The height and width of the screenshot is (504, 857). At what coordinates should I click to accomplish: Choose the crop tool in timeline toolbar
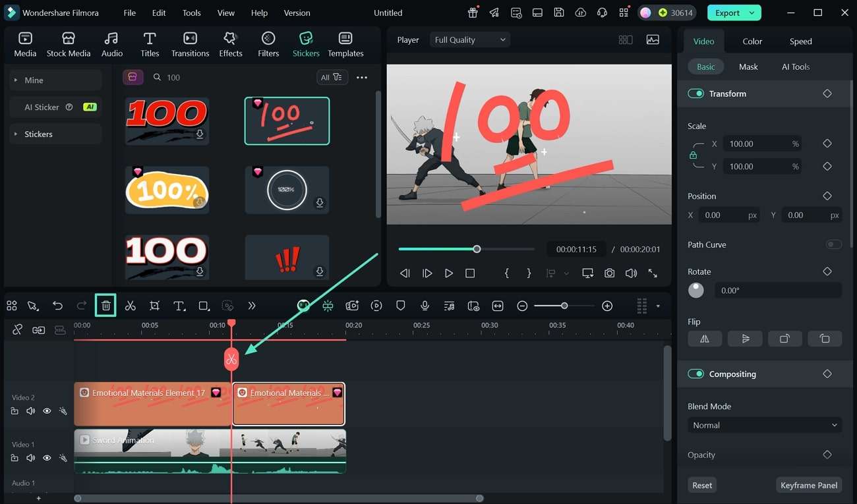coord(154,306)
